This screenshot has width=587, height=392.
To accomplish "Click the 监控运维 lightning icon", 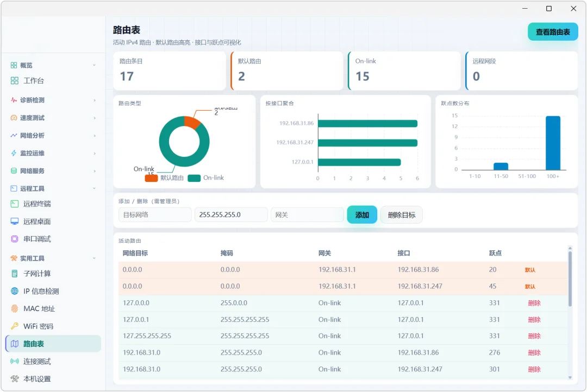I will point(14,153).
